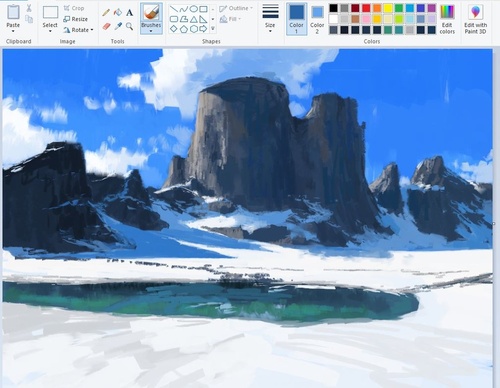This screenshot has width=500, height=388.
Task: Choose the Rounded rectangle shape
Action: (174, 19)
